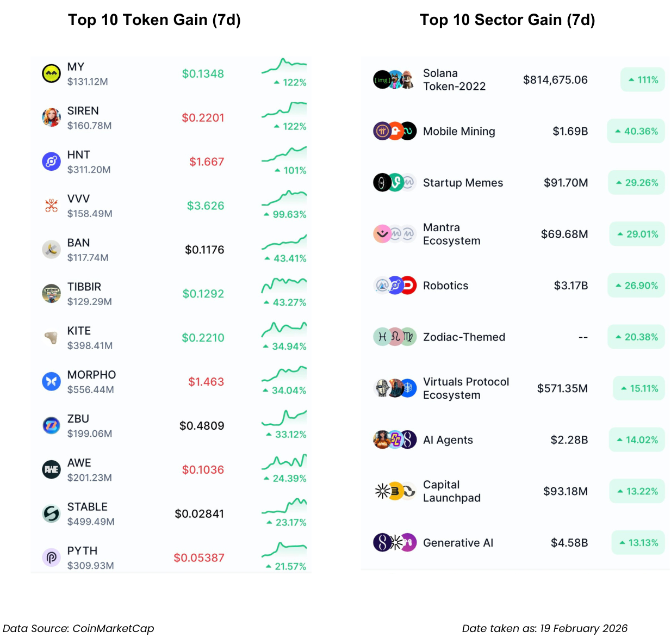This screenshot has height=644, width=671.
Task: Click the MORPHO blue butterfly icon
Action: (52, 382)
